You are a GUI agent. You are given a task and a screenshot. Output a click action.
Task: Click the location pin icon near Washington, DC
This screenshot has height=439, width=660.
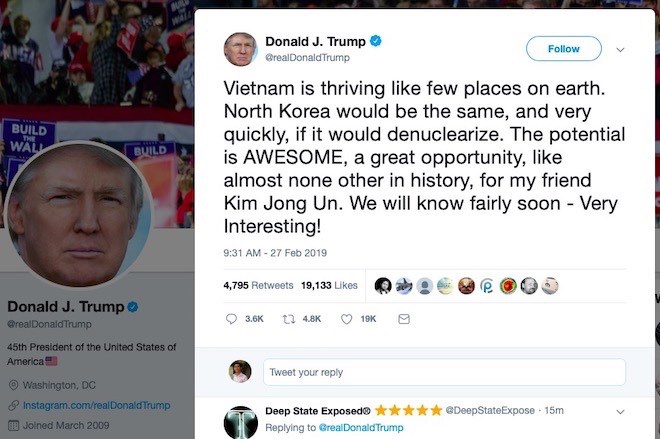[13, 385]
